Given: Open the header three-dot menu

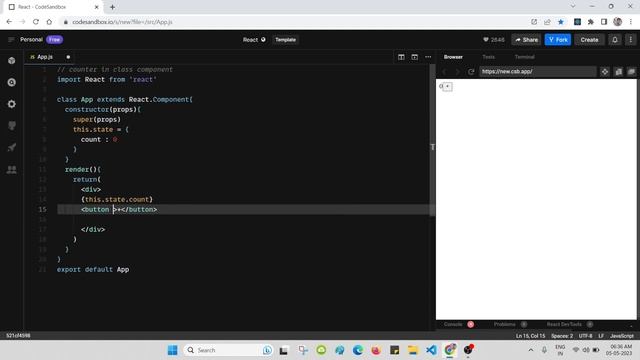Looking at the screenshot, I should coord(631,40).
